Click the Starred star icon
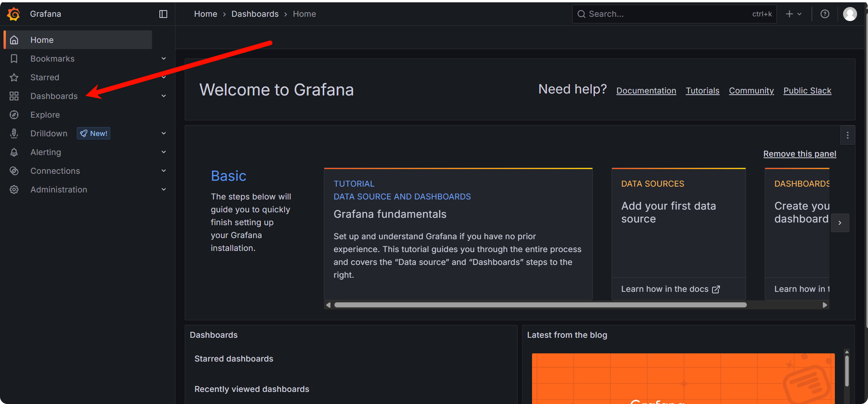The width and height of the screenshot is (868, 404). (14, 77)
